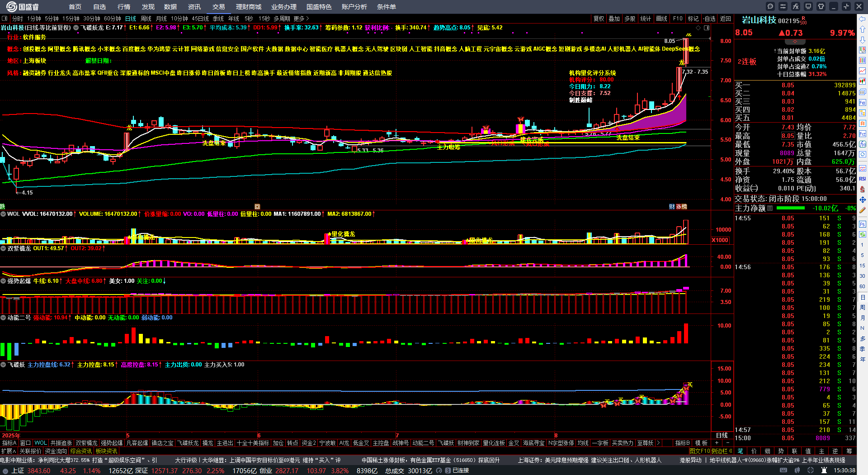868x475 pixels.
Task: Open the sector tree icon in sidebar
Action: click(x=863, y=113)
